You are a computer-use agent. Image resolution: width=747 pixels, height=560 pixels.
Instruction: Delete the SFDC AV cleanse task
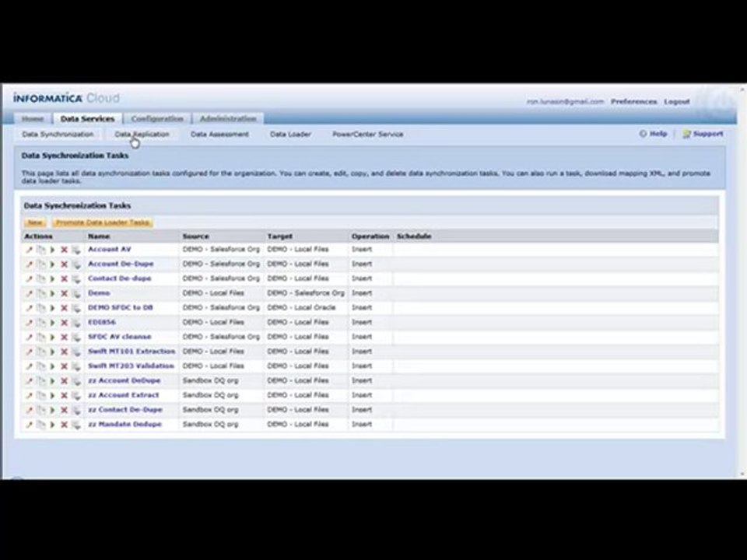64,337
